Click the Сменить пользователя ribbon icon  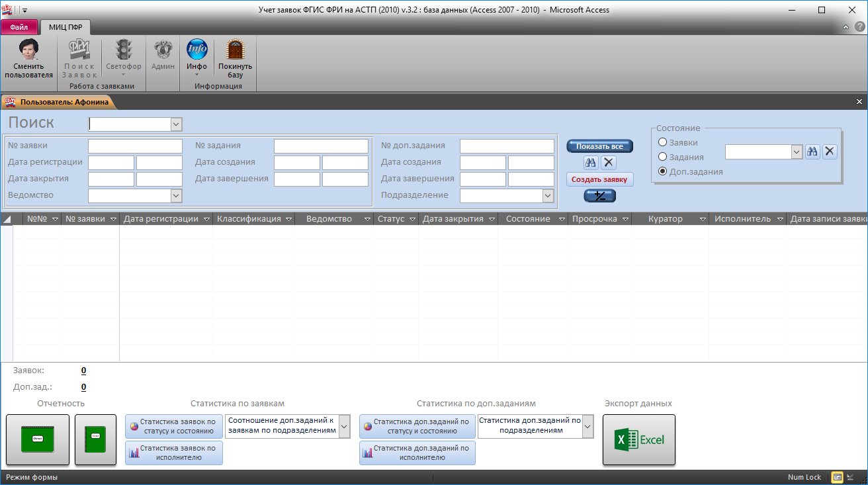coord(28,52)
